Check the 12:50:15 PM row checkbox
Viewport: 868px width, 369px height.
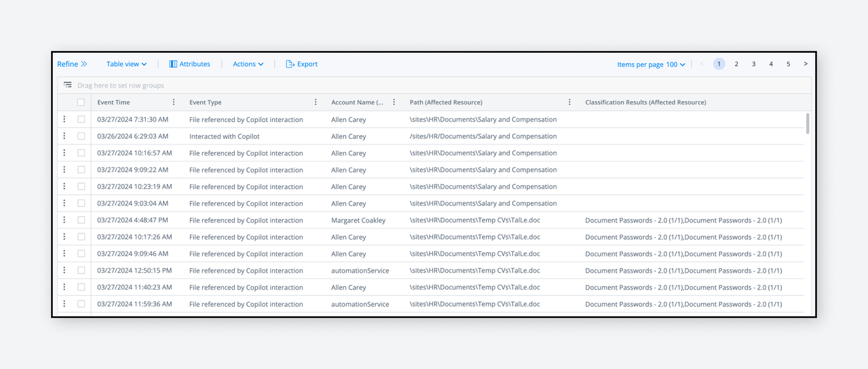point(81,270)
